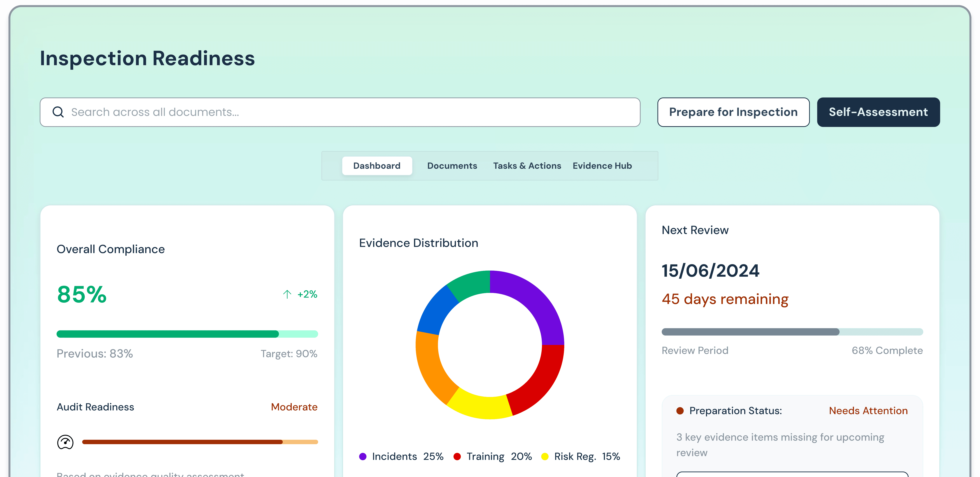
Task: Click the search magnifier icon
Action: pos(58,112)
